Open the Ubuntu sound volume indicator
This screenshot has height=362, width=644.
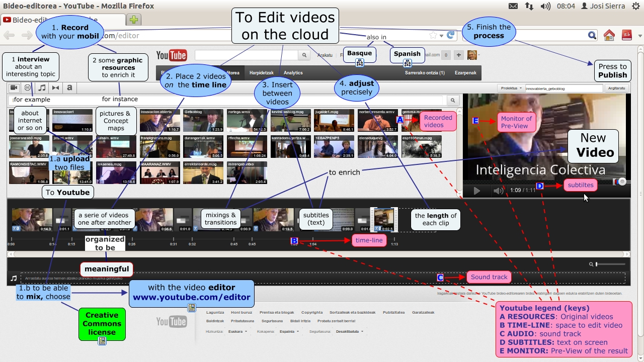click(x=545, y=6)
